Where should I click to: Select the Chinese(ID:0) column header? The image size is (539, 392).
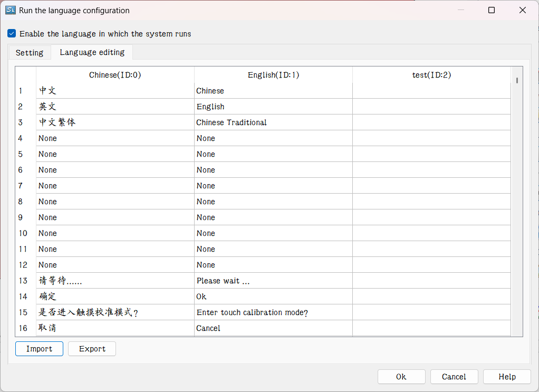115,75
